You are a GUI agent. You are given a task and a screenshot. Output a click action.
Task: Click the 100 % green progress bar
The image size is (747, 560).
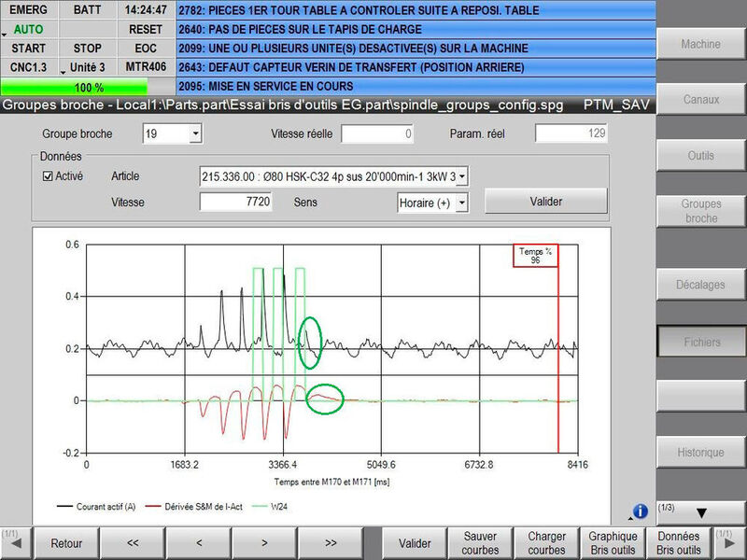click(x=88, y=87)
